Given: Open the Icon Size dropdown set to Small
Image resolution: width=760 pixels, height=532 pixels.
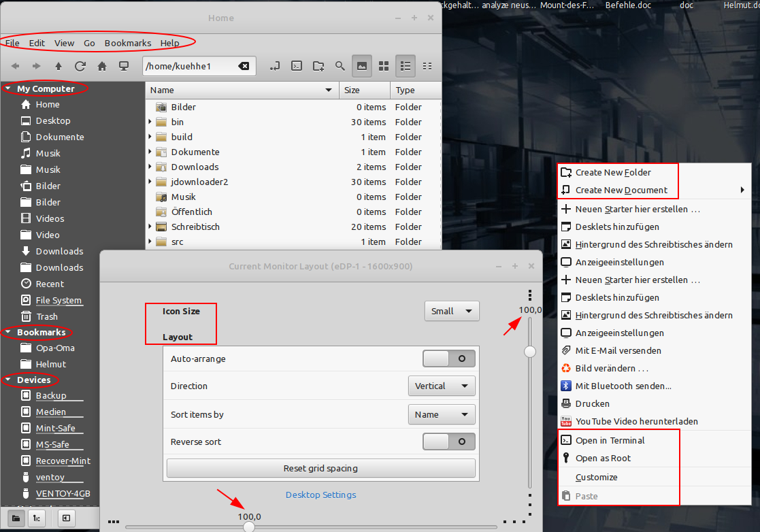Looking at the screenshot, I should [x=452, y=310].
